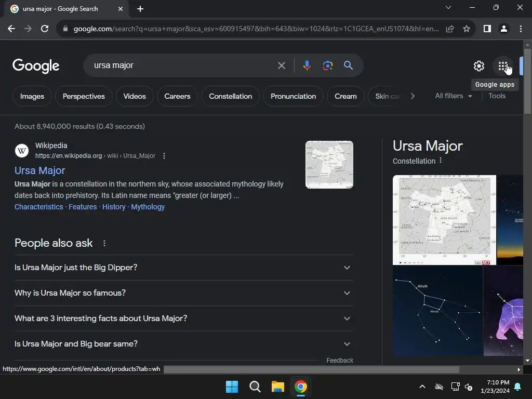Click the vertical page scrollbar thumb

(527, 82)
